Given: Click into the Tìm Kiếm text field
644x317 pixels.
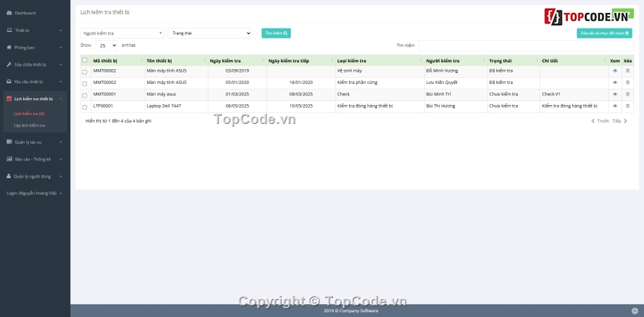Looking at the screenshot, I should tap(525, 45).
